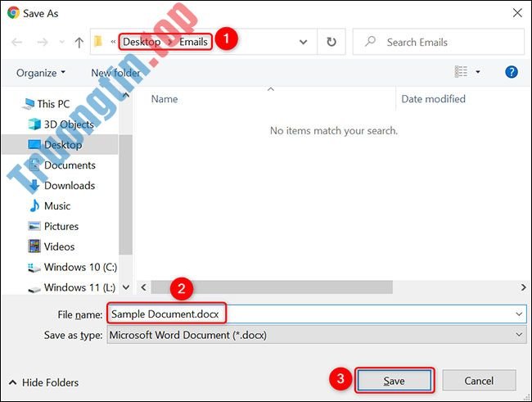Click the Chrome icon in title bar
The width and height of the screenshot is (532, 402).
13,13
